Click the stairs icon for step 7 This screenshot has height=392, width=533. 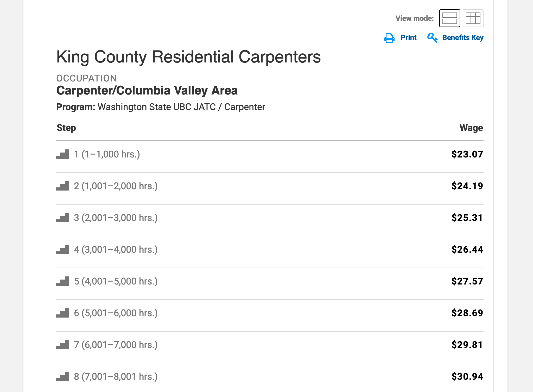point(62,345)
